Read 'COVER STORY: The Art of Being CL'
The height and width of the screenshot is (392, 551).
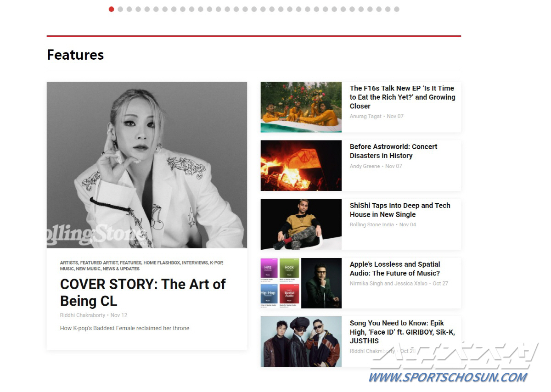(143, 292)
